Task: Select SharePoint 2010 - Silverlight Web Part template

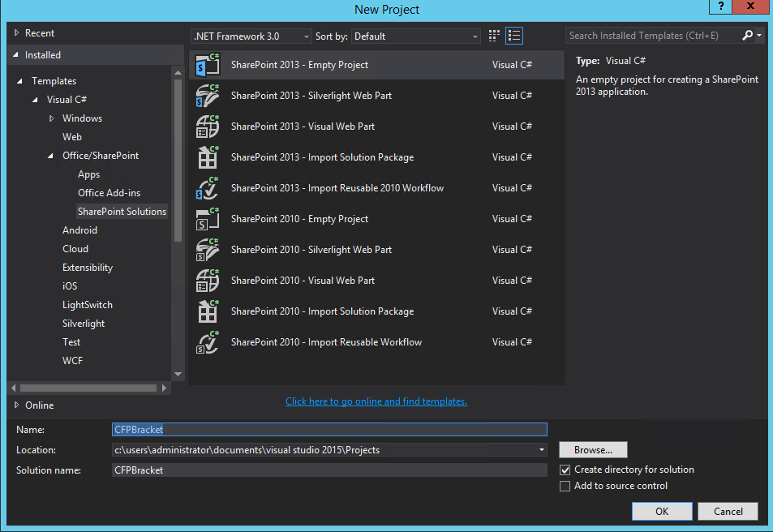Action: tap(376, 250)
